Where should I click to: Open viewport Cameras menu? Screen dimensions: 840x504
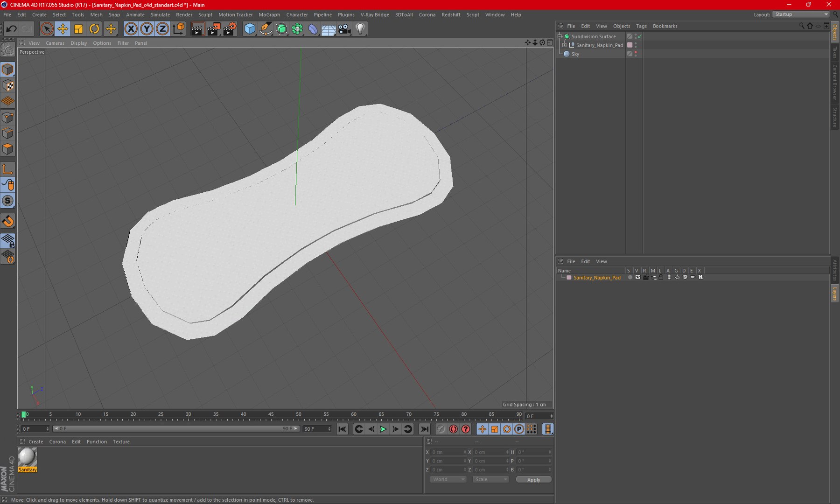click(55, 43)
